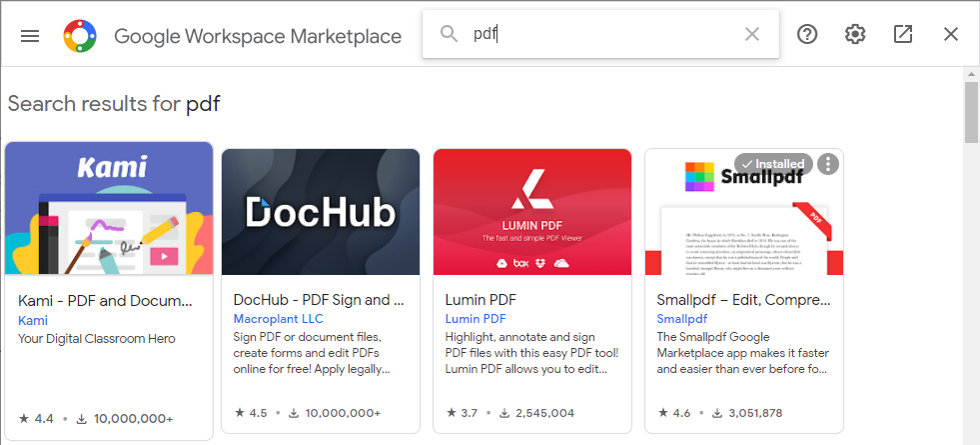
Task: Open the blue Smallpdf developer link
Action: coord(682,319)
